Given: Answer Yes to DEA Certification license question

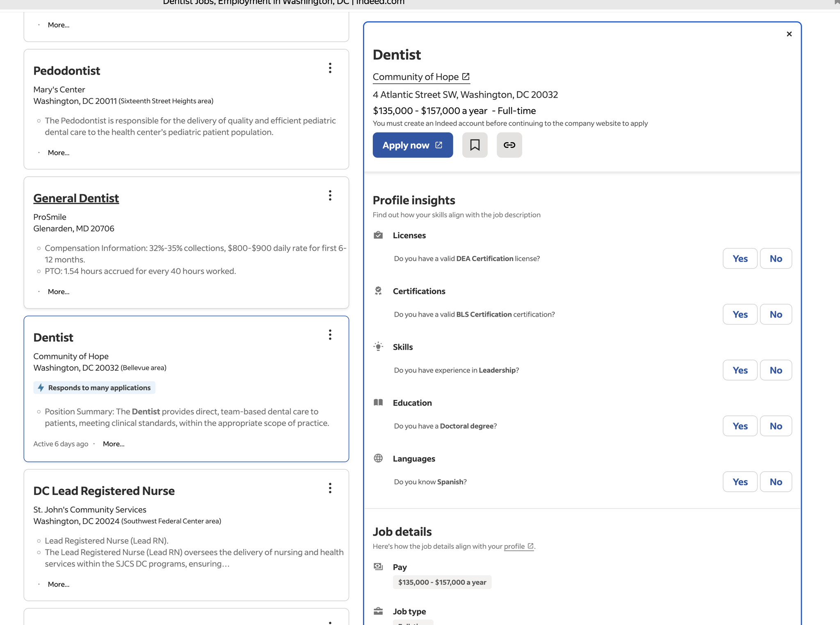Looking at the screenshot, I should (x=740, y=258).
